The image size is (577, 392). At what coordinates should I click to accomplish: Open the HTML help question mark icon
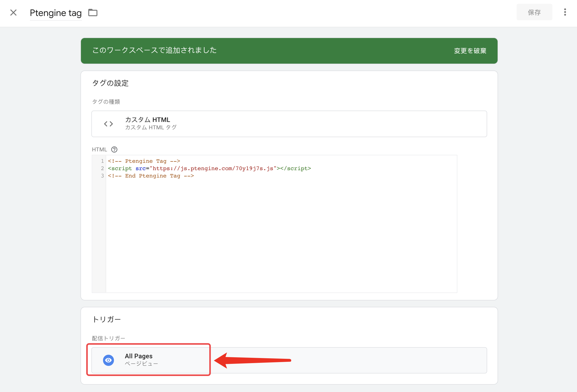114,149
